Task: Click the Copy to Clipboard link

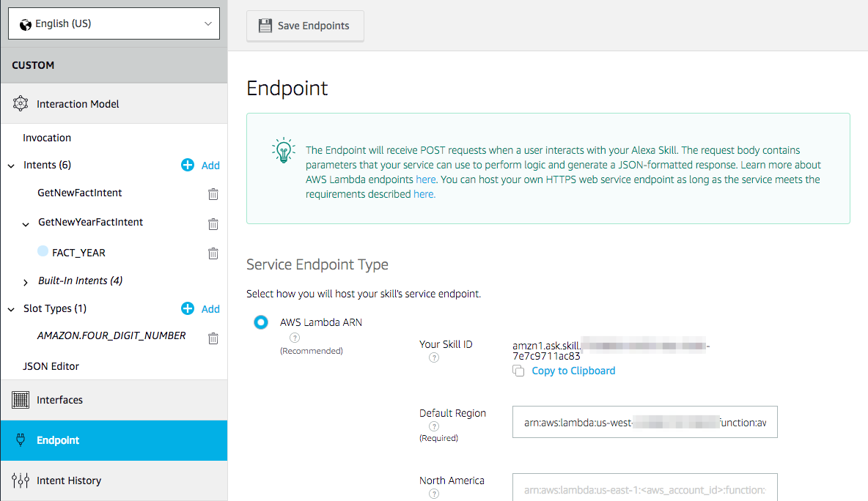Action: [x=573, y=371]
